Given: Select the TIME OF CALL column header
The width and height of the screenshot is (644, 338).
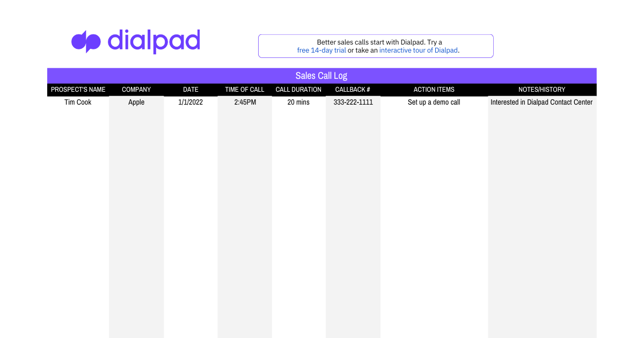Looking at the screenshot, I should pos(245,90).
